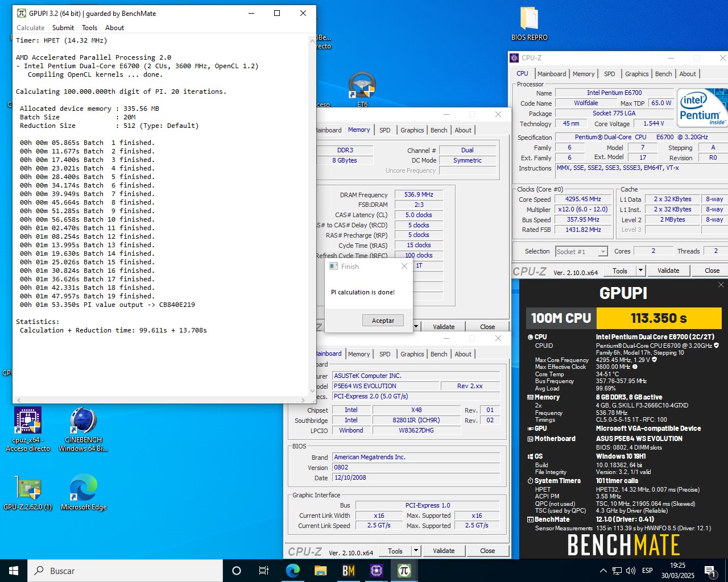Click the Intel Pentium inside logo in CPU-Z
The width and height of the screenshot is (728, 582).
click(702, 109)
